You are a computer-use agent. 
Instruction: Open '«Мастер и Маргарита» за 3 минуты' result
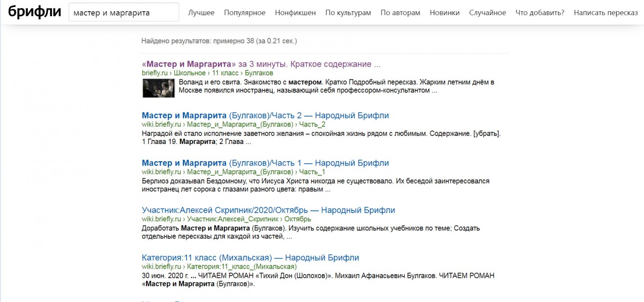[x=261, y=64]
